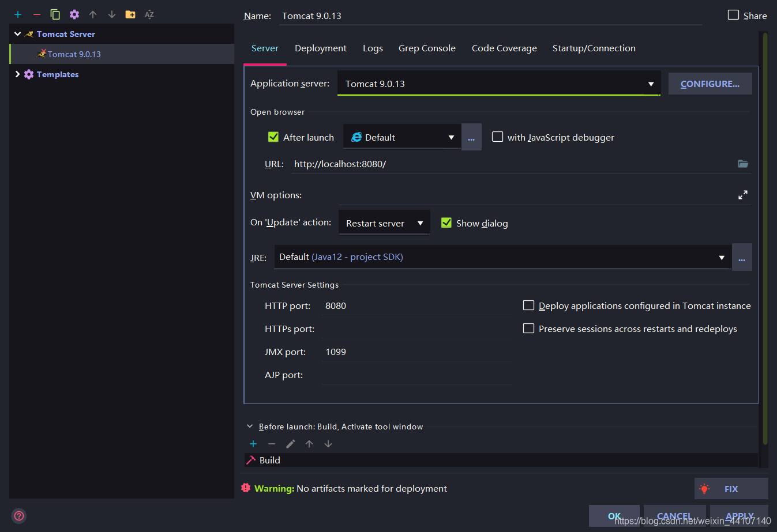Create new folder for configurations
This screenshot has height=532, width=777.
[x=130, y=14]
